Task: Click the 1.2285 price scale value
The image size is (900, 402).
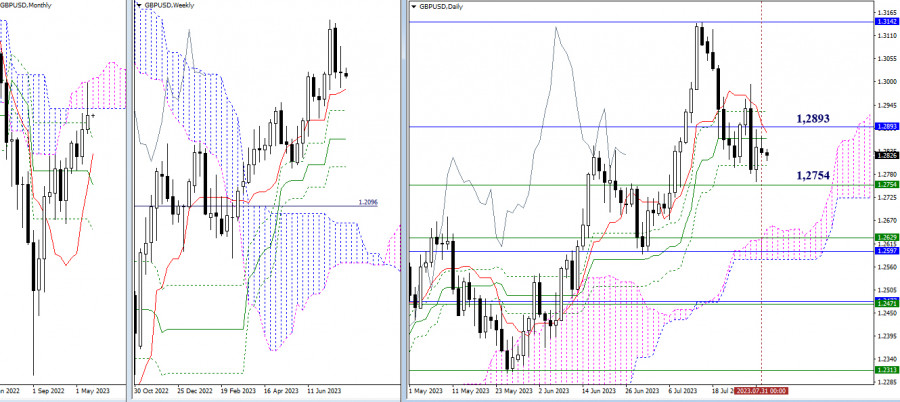Action: point(886,382)
